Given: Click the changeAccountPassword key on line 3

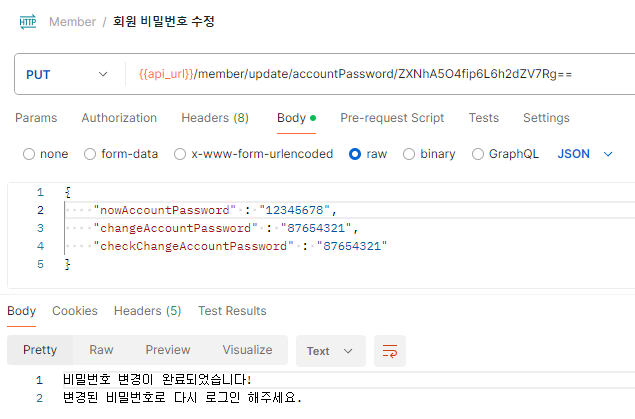Looking at the screenshot, I should (175, 228).
